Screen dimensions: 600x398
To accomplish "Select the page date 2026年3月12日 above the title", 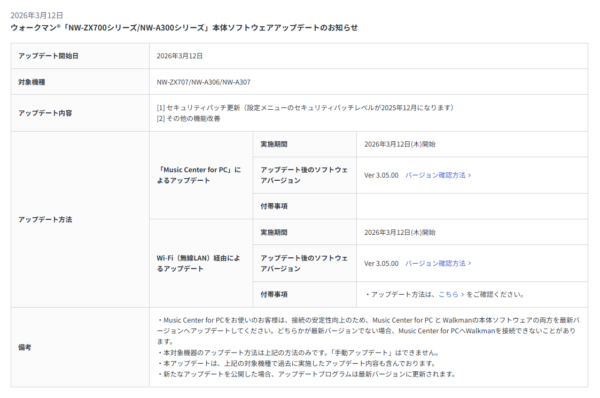I will [x=37, y=15].
